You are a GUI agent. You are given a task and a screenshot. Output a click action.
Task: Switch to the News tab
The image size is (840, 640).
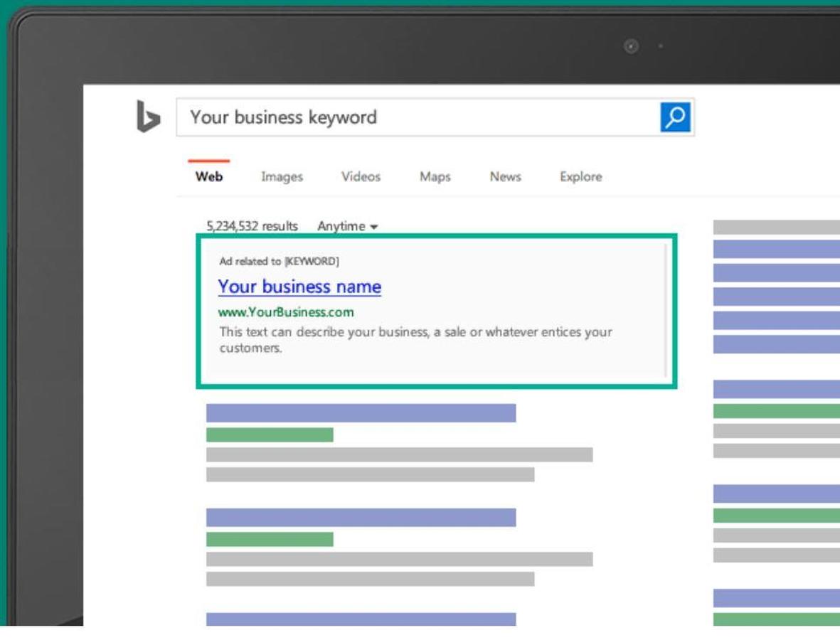tap(505, 177)
